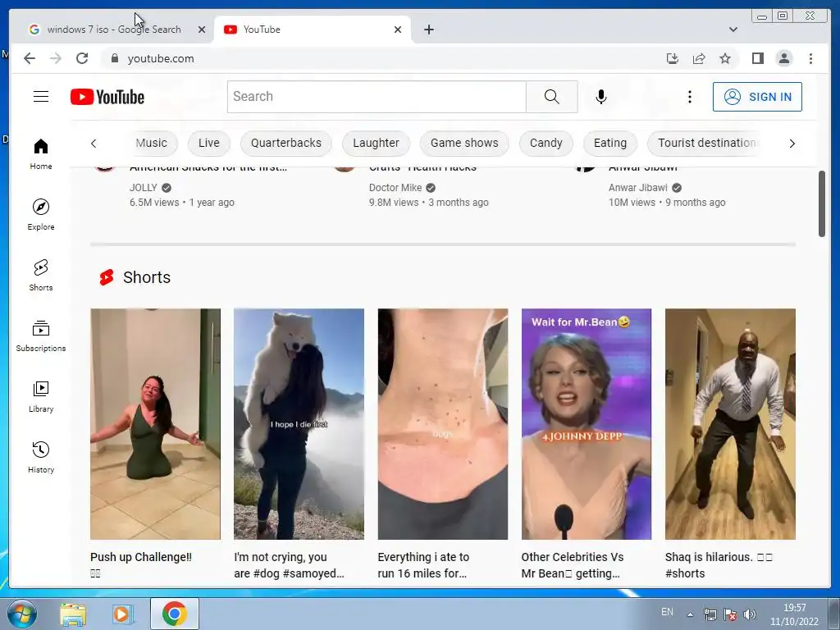Click browser back arrow
This screenshot has height=630, width=840.
pyautogui.click(x=30, y=58)
